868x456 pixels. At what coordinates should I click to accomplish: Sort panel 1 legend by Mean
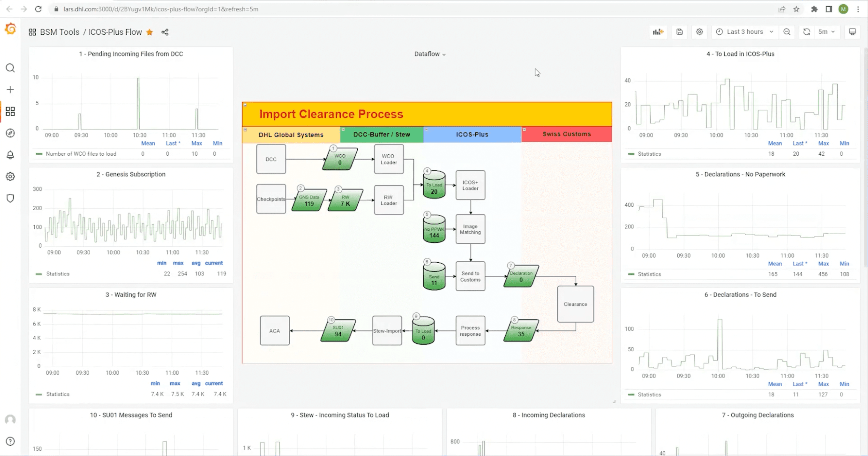click(148, 143)
